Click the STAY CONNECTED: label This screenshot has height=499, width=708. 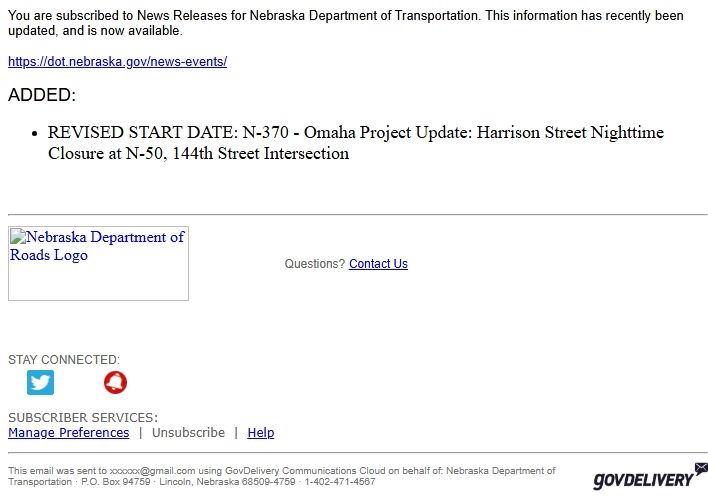[64, 360]
